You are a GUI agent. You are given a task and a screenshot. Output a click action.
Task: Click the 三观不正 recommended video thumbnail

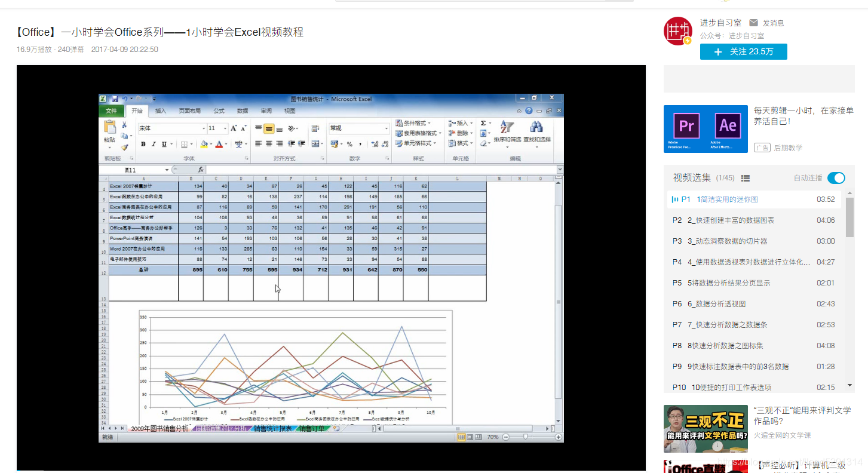click(706, 429)
